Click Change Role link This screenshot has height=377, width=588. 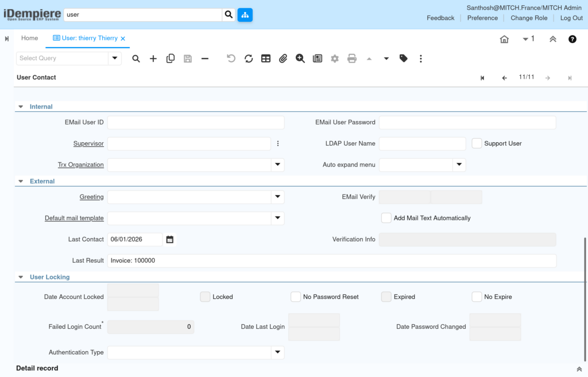pos(529,18)
